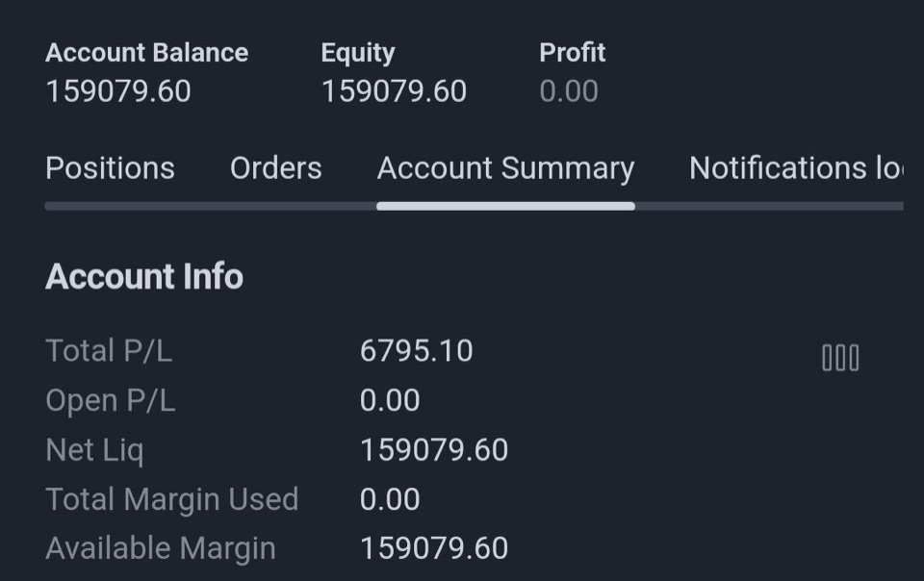Open the Orders tab
This screenshot has width=924, height=581.
tap(276, 168)
